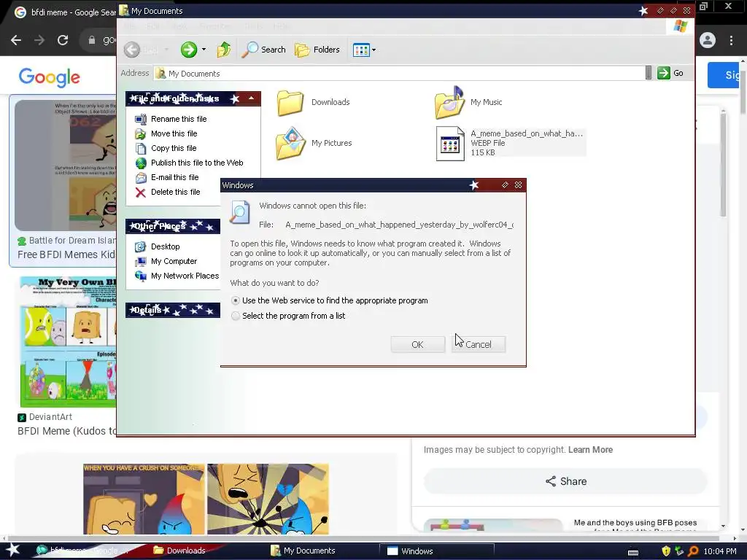Click the green Forward arrow in My Documents
The image size is (747, 560).
click(189, 50)
